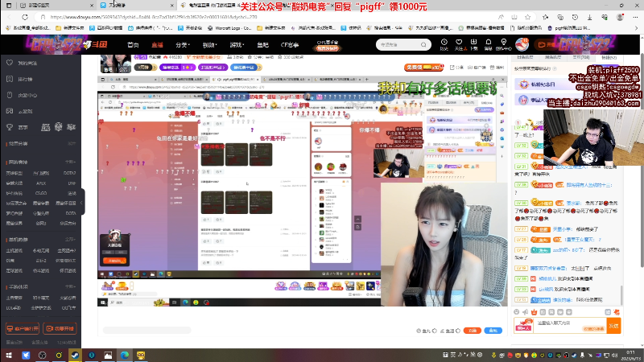Switch to the last tab of the chat ranking panel

pos(609,57)
